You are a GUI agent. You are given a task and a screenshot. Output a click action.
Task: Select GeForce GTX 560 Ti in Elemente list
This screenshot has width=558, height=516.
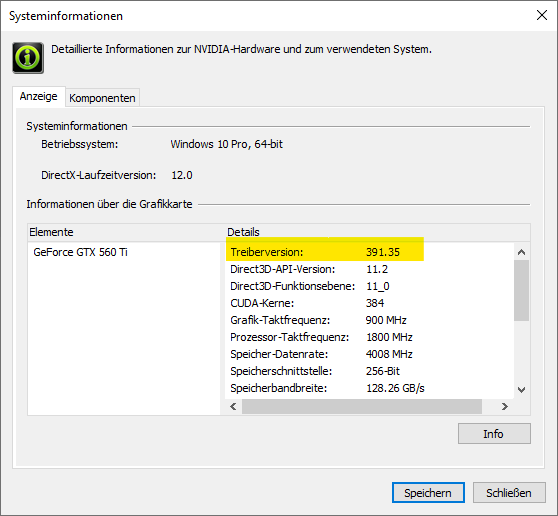(x=80, y=252)
